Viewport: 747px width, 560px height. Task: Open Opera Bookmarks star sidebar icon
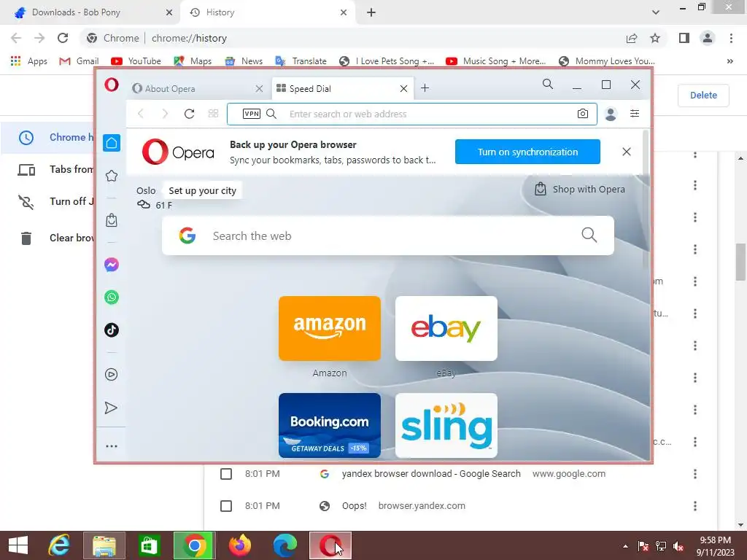[x=112, y=176]
